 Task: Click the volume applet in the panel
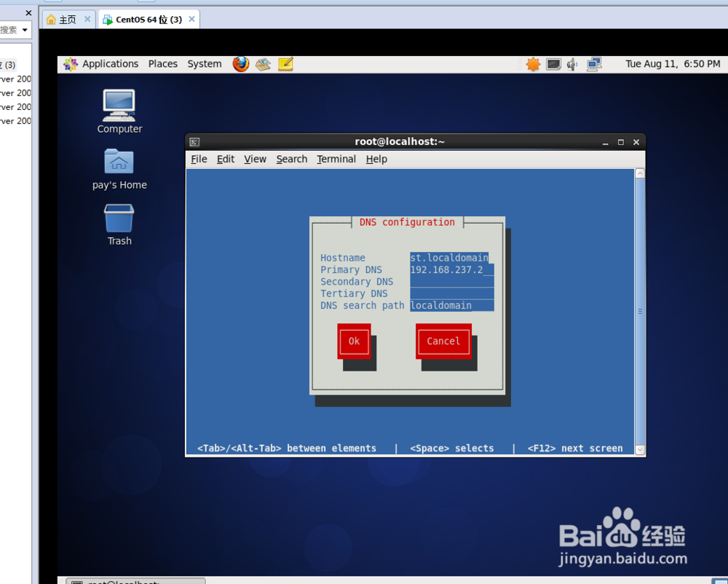[571, 64]
